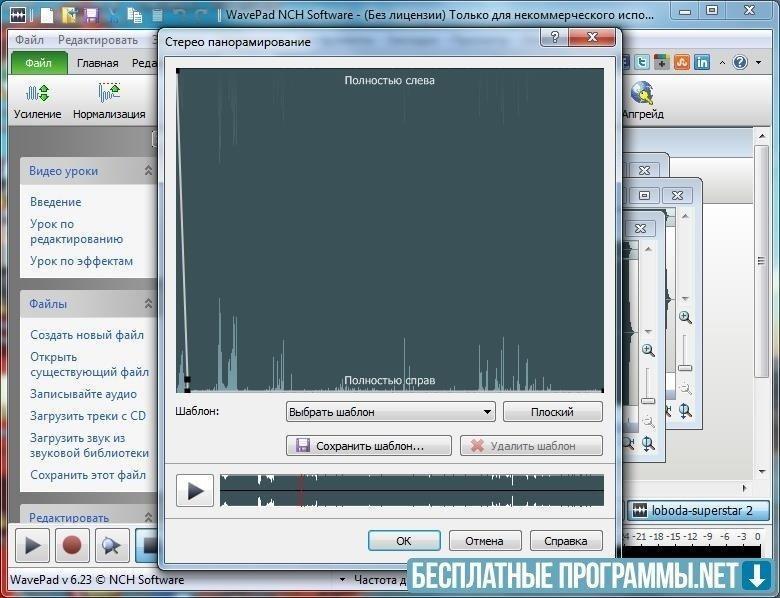This screenshot has width=780, height=598.
Task: Click the New file icon in title bar
Action: point(47,15)
